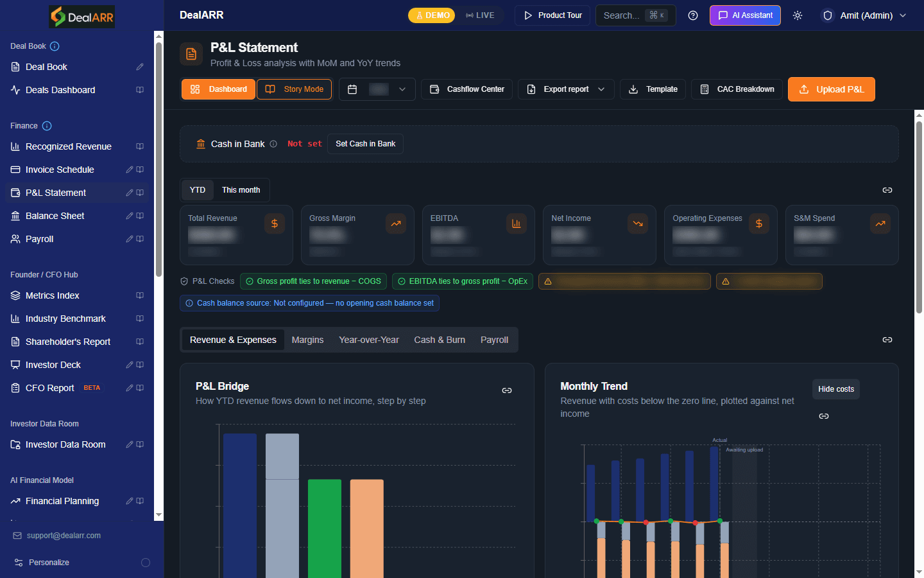
Task: Click the DealARR logo in sidebar
Action: (82, 16)
